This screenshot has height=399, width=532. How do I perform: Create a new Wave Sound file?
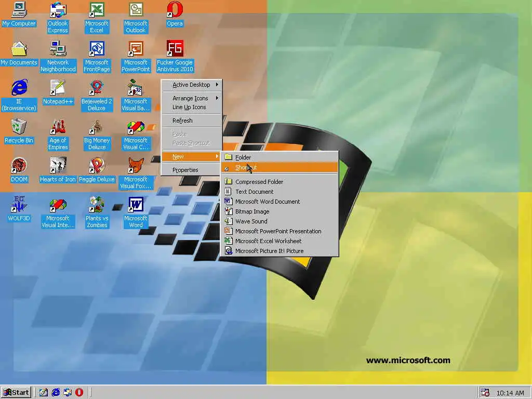pyautogui.click(x=280, y=221)
